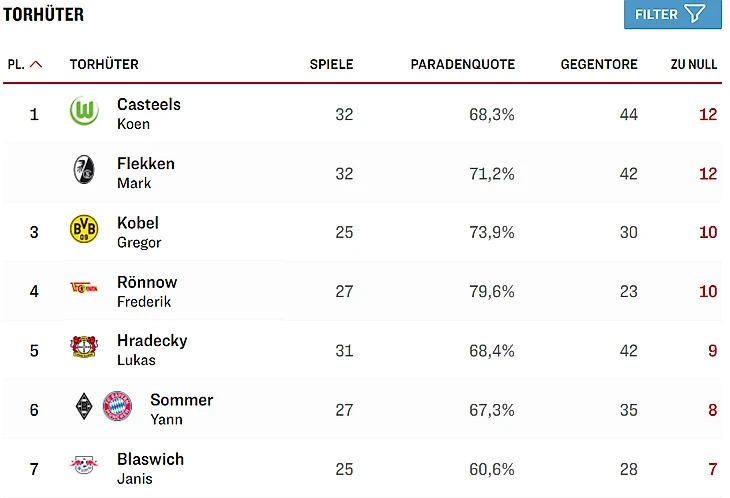Toggle sort arrow next to PL.

37,64
